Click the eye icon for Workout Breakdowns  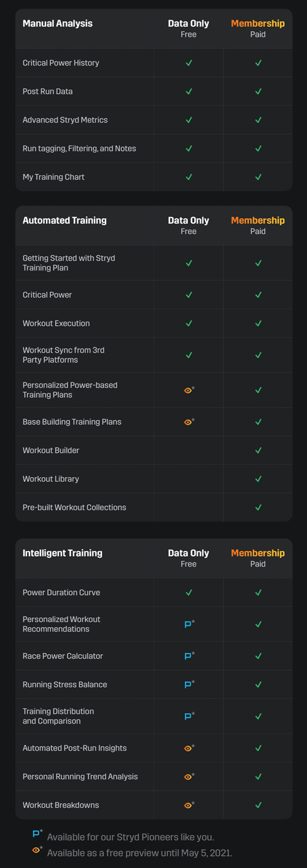point(188,805)
